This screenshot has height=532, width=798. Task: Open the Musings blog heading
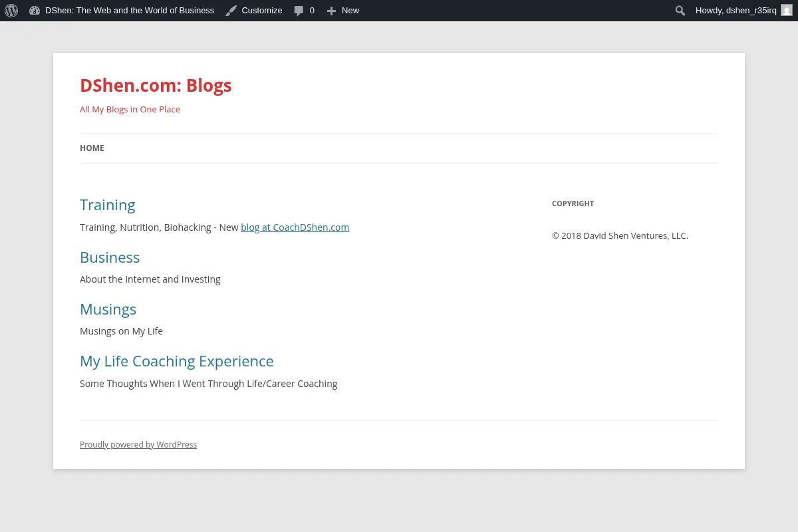108,309
